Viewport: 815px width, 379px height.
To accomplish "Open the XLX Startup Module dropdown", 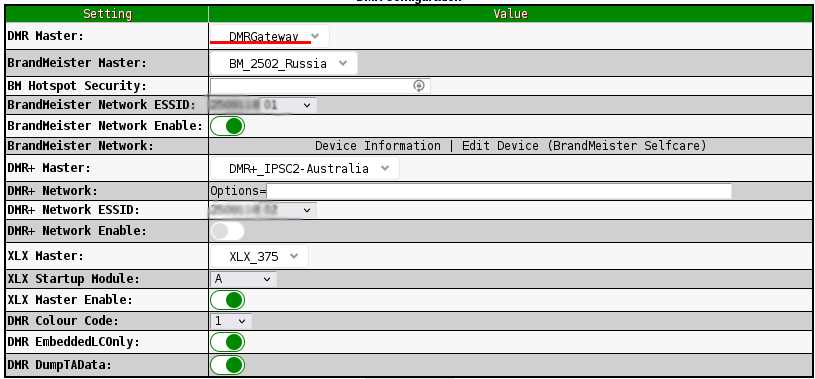I will tap(243, 279).
